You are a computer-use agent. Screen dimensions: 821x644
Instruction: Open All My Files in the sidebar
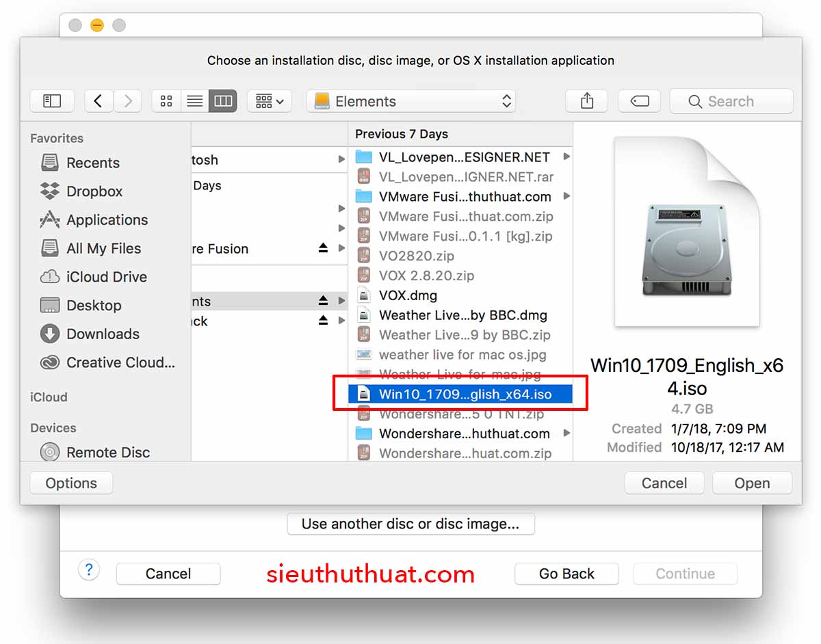pos(105,249)
